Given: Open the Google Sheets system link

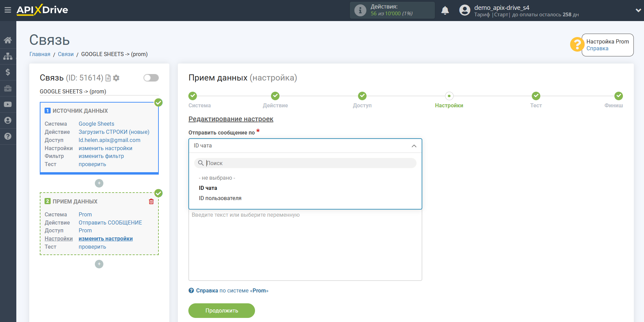Looking at the screenshot, I should click(96, 124).
